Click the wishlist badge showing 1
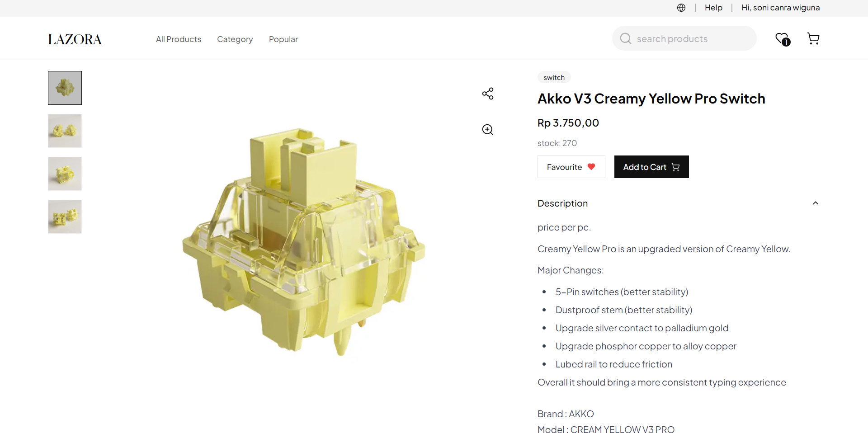Screen dimensions: 868x433 787,42
